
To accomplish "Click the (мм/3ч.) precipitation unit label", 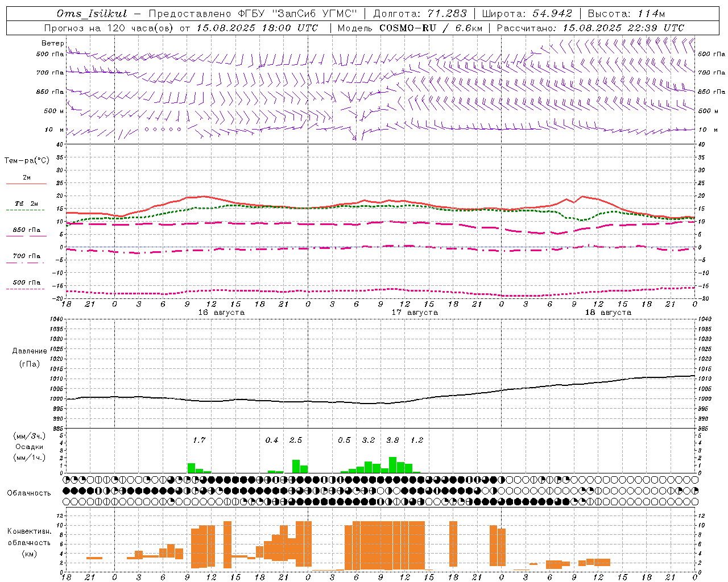I will click(30, 436).
